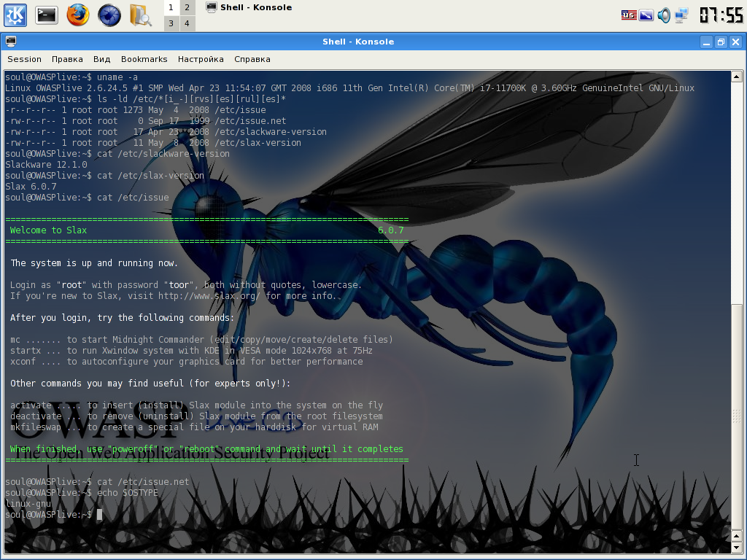Switch to virtual desktop 4
This screenshot has height=560, width=747.
[x=187, y=23]
